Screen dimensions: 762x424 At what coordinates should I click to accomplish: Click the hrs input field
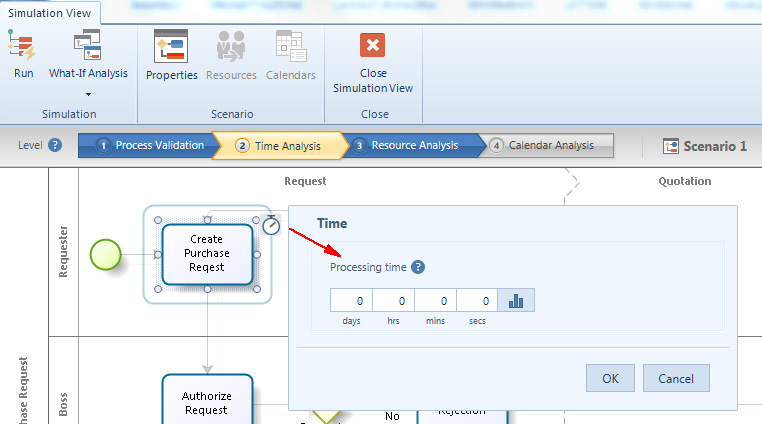coord(394,300)
